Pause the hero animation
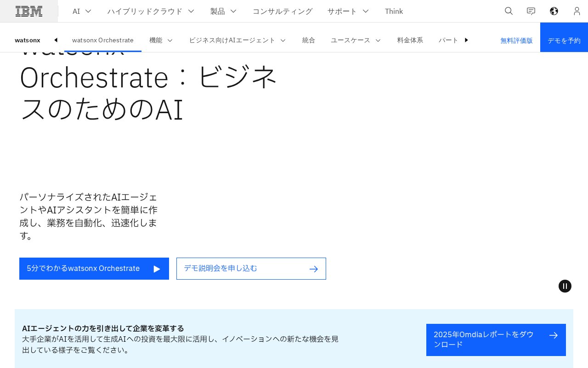Image resolution: width=588 pixels, height=368 pixels. (x=565, y=286)
